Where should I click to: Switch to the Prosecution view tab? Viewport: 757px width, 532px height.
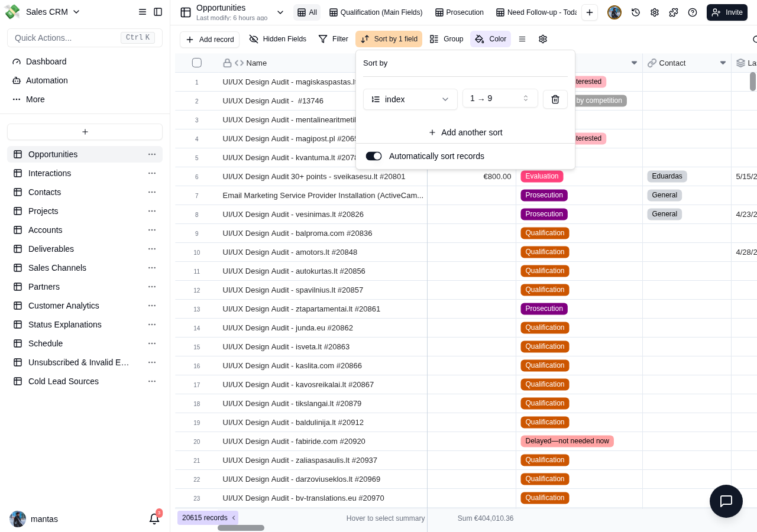[x=460, y=12]
